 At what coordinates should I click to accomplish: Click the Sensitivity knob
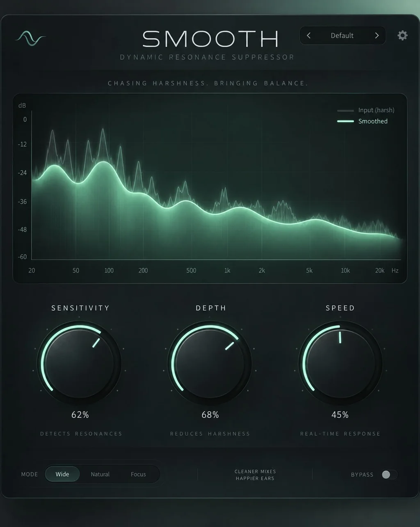click(79, 363)
